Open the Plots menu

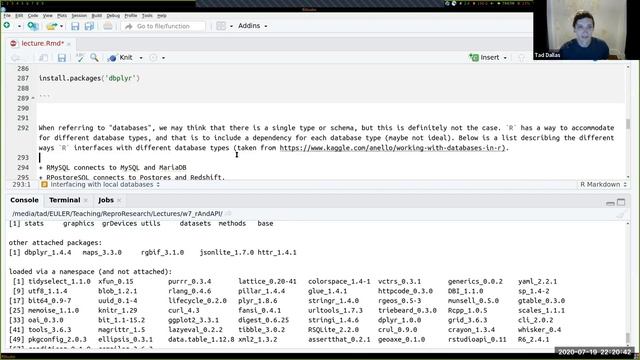(x=62, y=16)
